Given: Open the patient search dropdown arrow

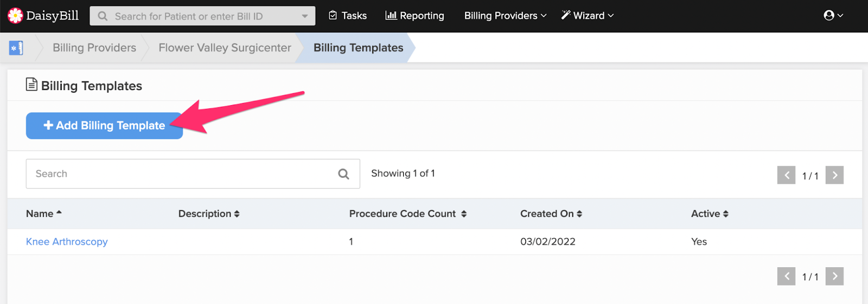Looking at the screenshot, I should click(x=305, y=16).
